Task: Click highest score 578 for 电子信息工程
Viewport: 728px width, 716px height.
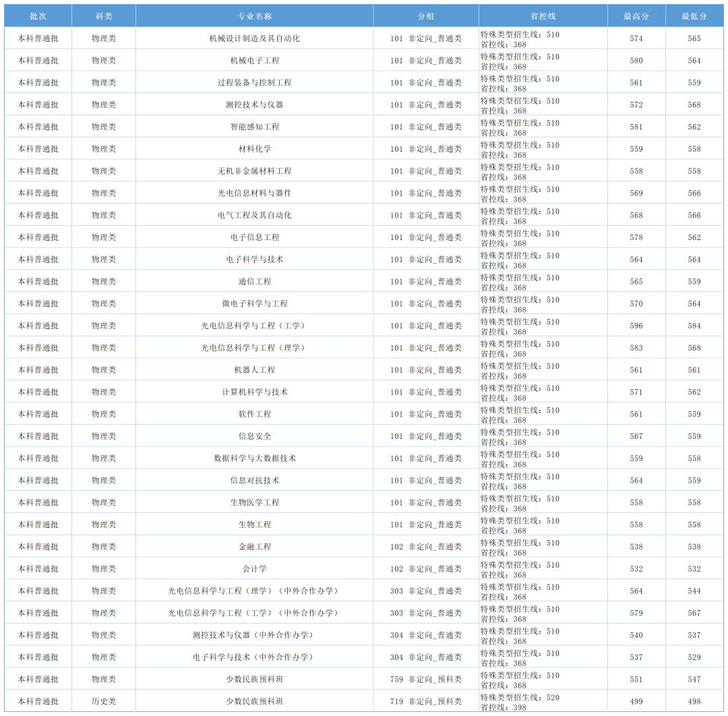Action: (x=636, y=237)
